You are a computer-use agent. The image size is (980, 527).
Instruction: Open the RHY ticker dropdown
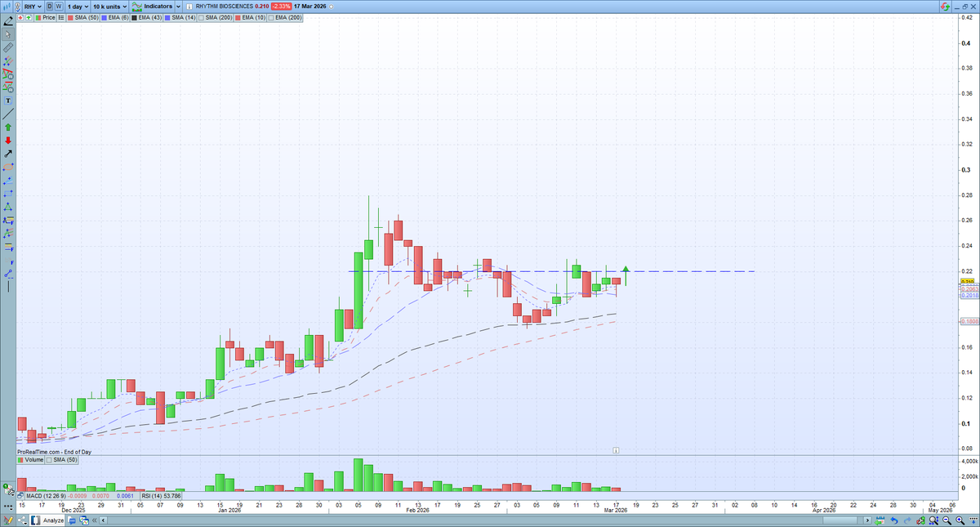(x=33, y=7)
